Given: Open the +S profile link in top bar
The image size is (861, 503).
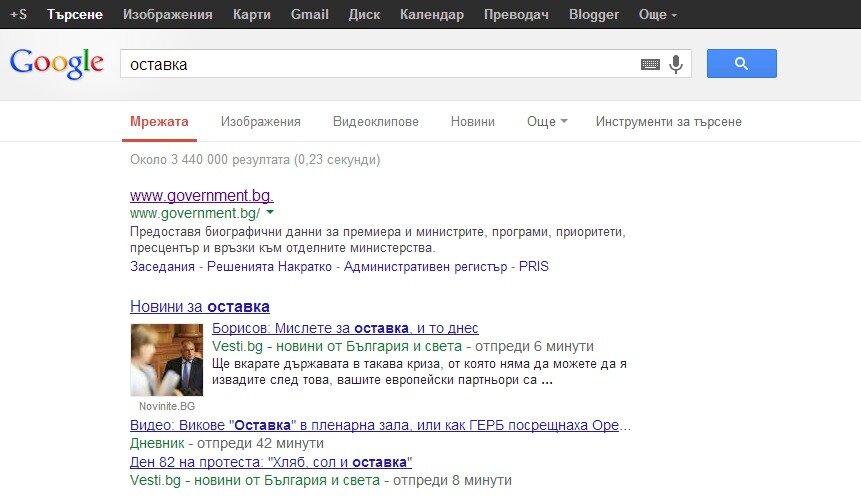Looking at the screenshot, I should pyautogui.click(x=19, y=14).
